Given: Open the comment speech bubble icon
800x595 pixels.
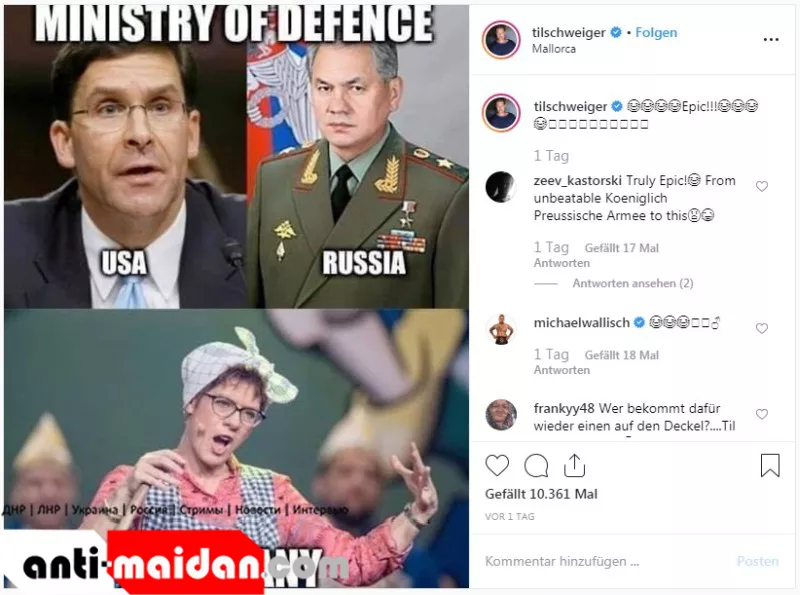Looking at the screenshot, I should pyautogui.click(x=536, y=465).
